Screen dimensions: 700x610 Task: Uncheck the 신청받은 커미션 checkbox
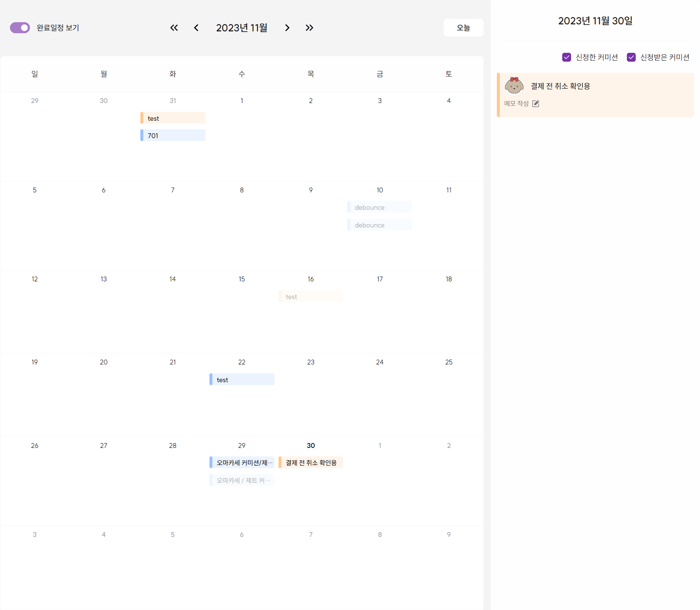point(631,57)
